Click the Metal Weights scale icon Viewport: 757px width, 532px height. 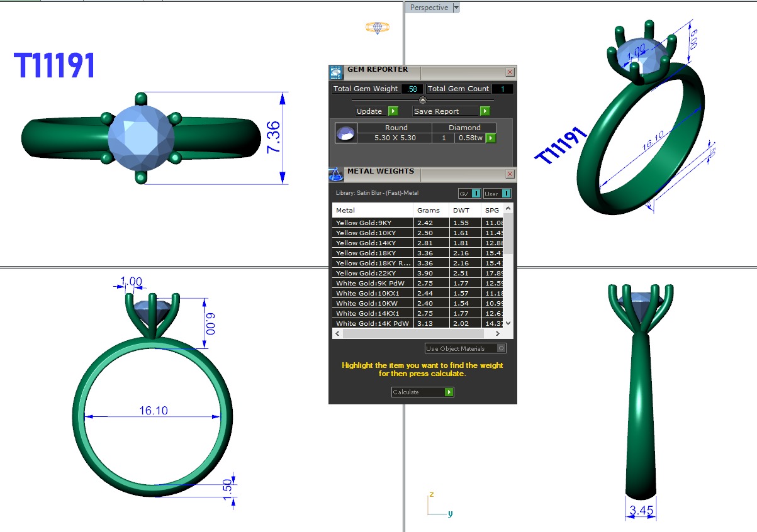point(337,174)
